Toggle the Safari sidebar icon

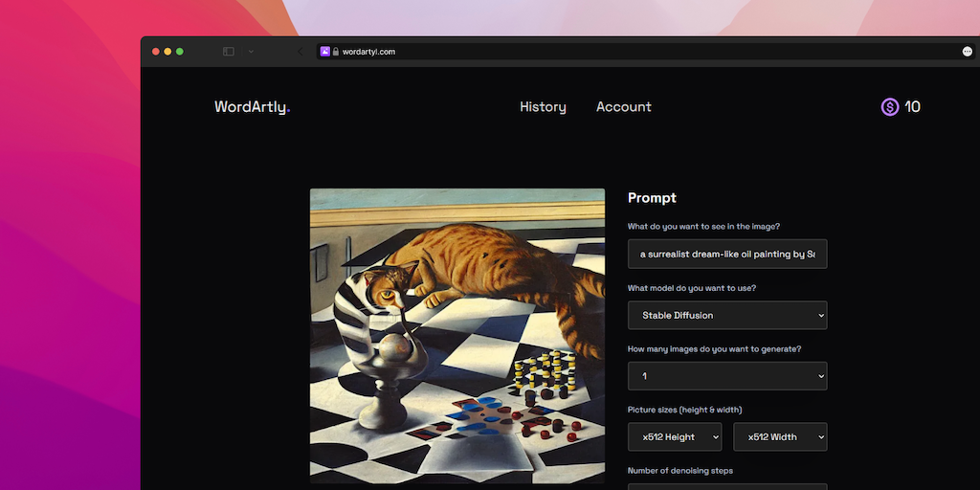pos(229,52)
